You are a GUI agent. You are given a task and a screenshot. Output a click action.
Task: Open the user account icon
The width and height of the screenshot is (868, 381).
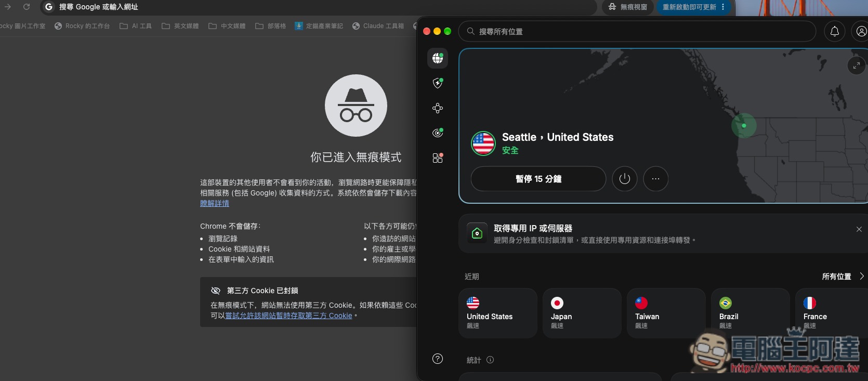[x=861, y=32]
